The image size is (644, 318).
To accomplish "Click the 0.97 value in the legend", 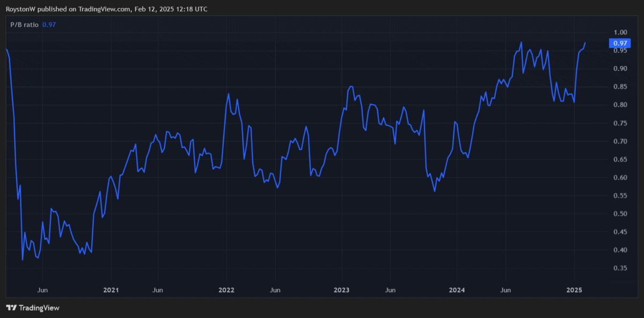I will tap(49, 25).
